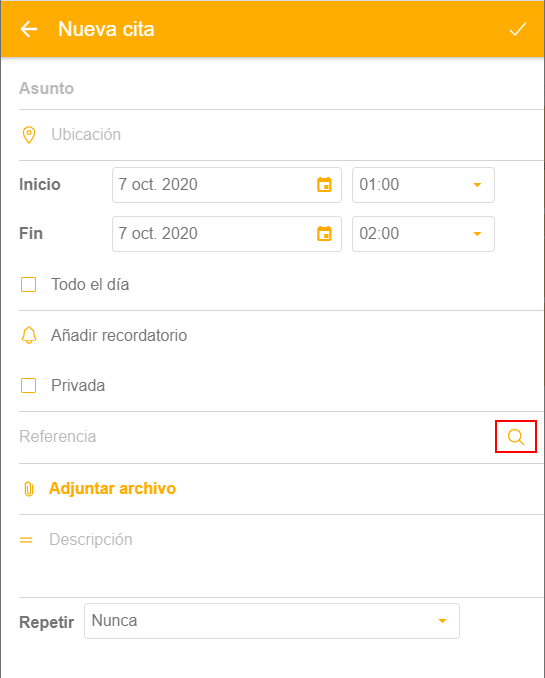This screenshot has height=678, width=545.
Task: Confirm the appointment with the checkmark icon
Action: tap(517, 29)
